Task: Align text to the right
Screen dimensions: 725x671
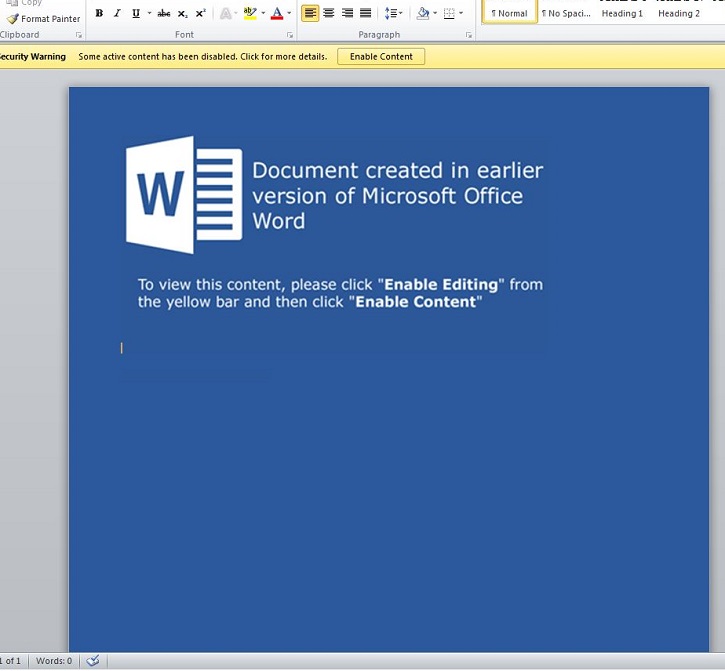Action: [x=347, y=13]
